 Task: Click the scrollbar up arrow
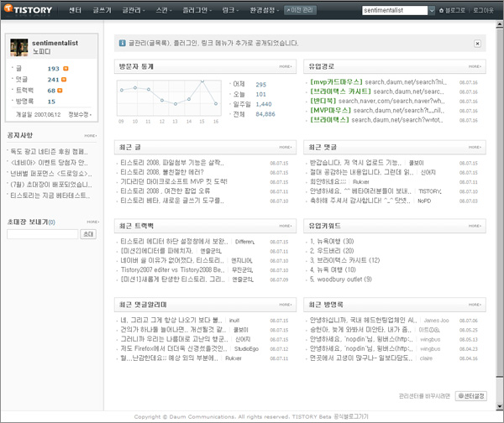[500, 24]
